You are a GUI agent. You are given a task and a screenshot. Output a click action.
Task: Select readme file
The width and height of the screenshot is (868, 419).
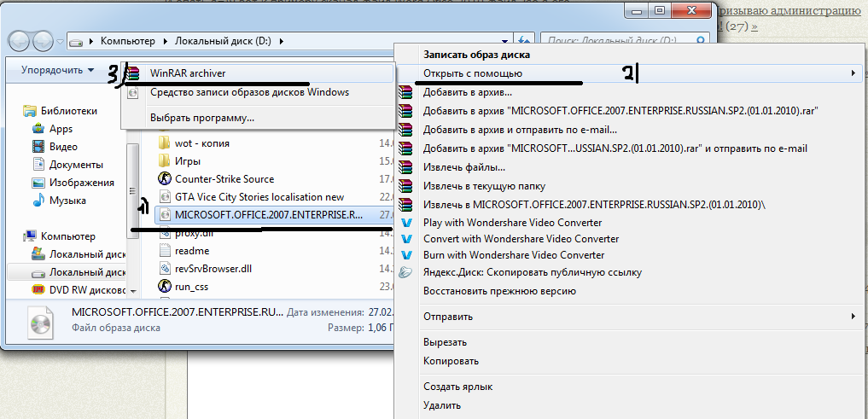tap(192, 251)
